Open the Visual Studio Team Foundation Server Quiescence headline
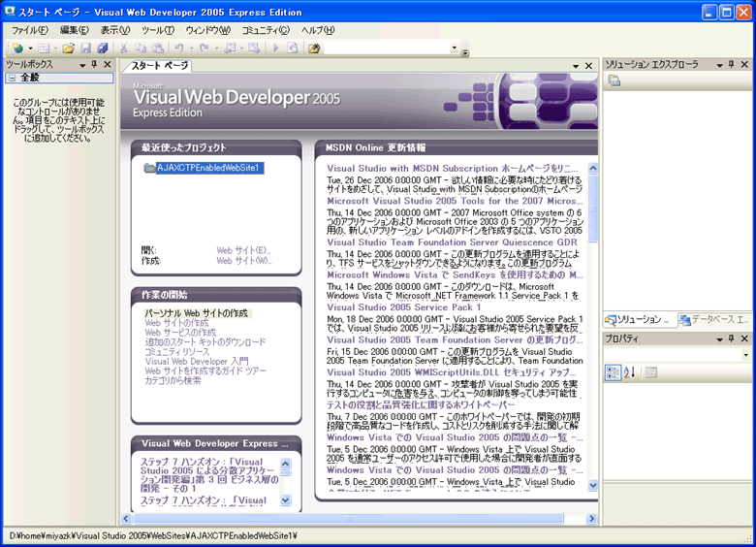This screenshot has height=547, width=756. point(453,242)
